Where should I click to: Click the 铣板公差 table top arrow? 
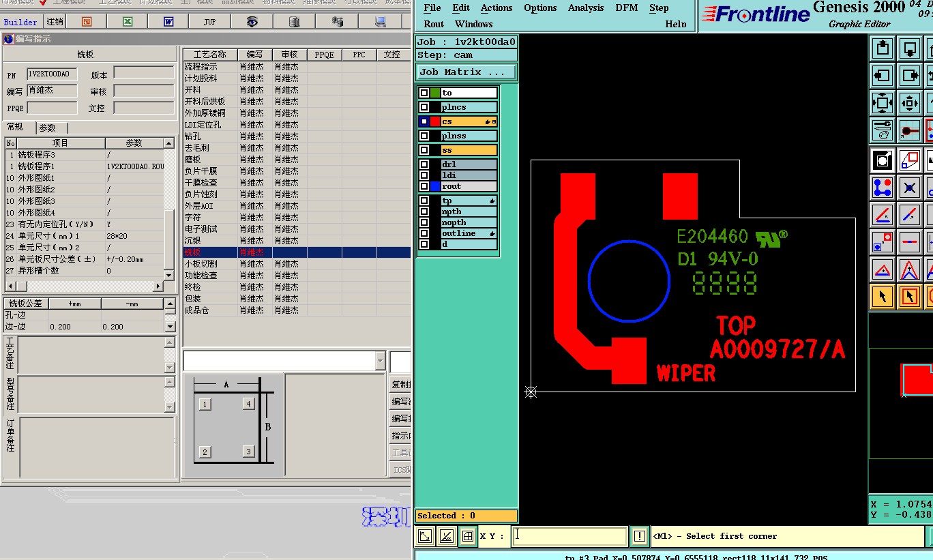click(170, 304)
